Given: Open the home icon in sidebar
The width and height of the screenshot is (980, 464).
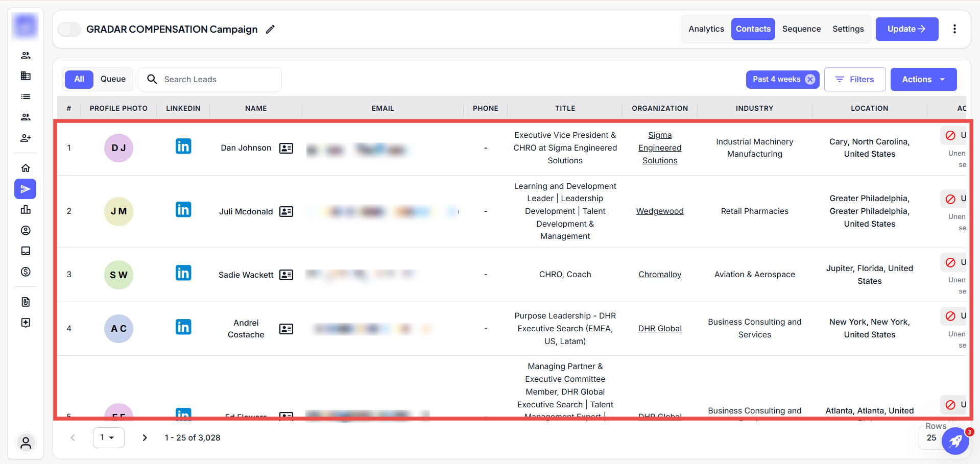Looking at the screenshot, I should (26, 168).
